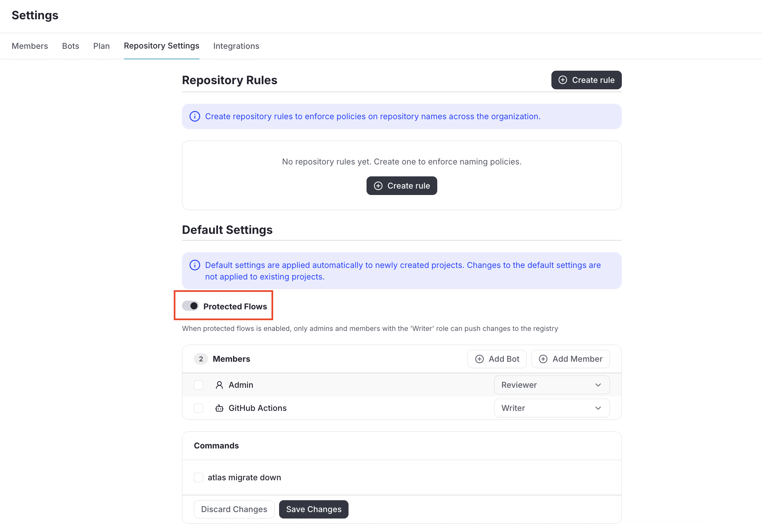The height and width of the screenshot is (532, 762).
Task: Click the robot icon next to GitHub Actions
Action: [x=219, y=408]
